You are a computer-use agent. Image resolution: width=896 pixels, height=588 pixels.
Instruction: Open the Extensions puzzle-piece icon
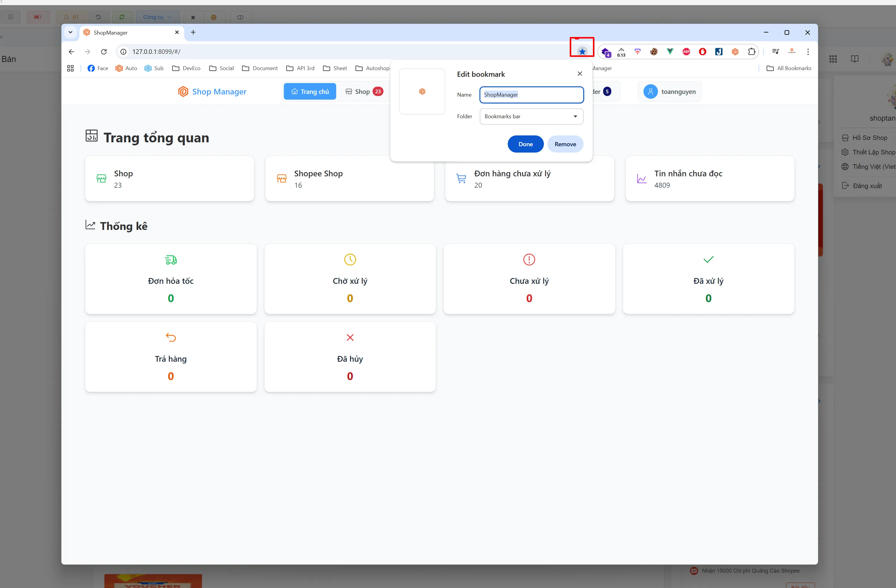click(x=752, y=51)
